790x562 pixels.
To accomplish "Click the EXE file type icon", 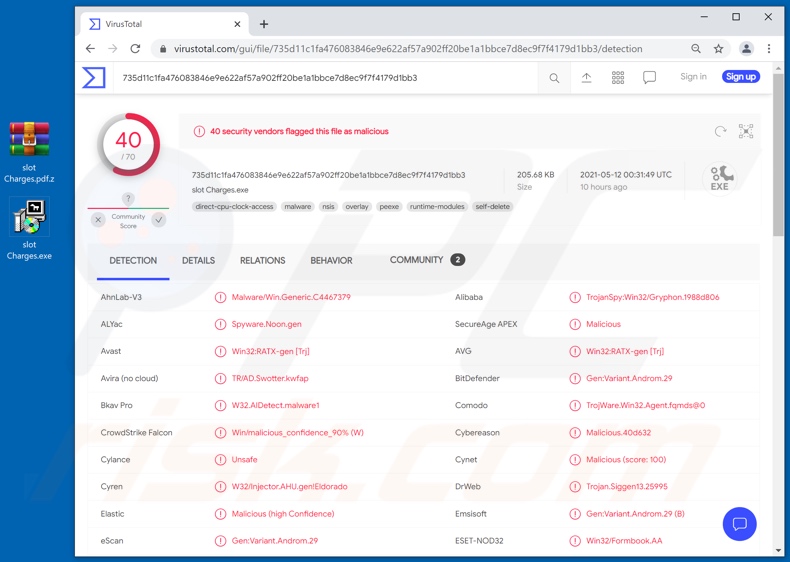I will [x=719, y=177].
